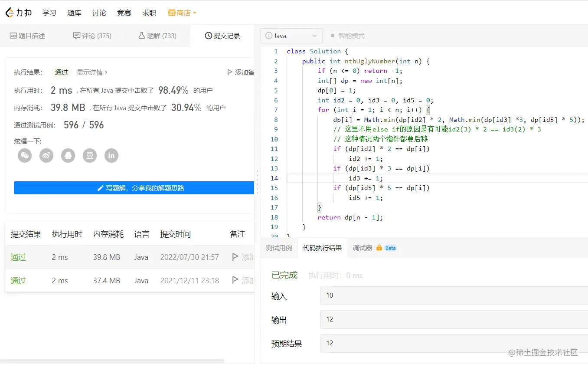Screen dimensions: 588x367
Task: Click the 30.94% memory percentile
Action: pos(186,108)
